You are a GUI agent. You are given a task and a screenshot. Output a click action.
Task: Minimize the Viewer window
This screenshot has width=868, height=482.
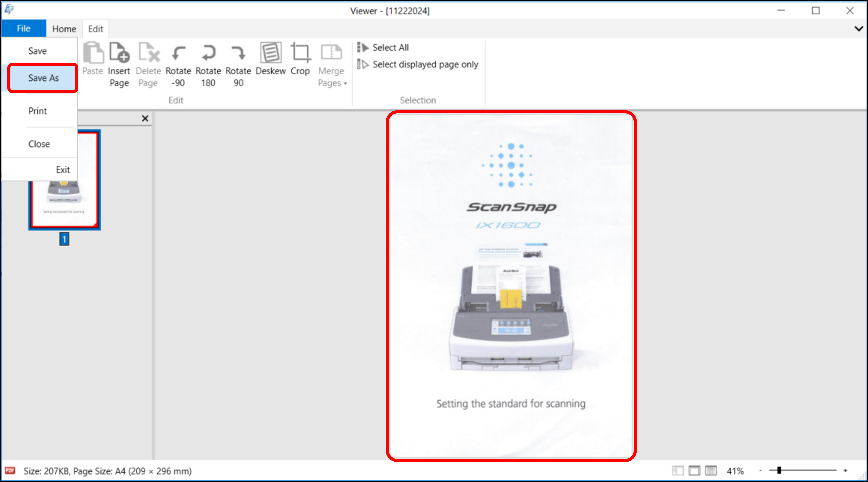click(x=781, y=11)
